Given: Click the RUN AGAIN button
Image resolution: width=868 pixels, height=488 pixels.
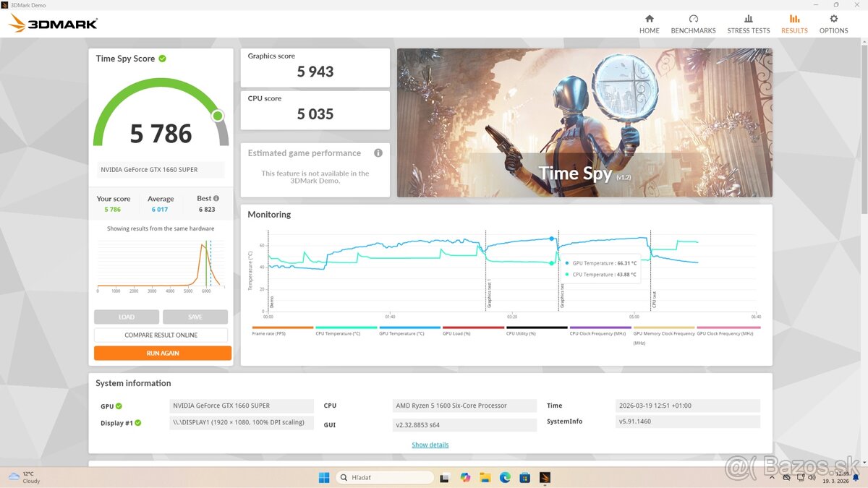Looking at the screenshot, I should tap(162, 353).
